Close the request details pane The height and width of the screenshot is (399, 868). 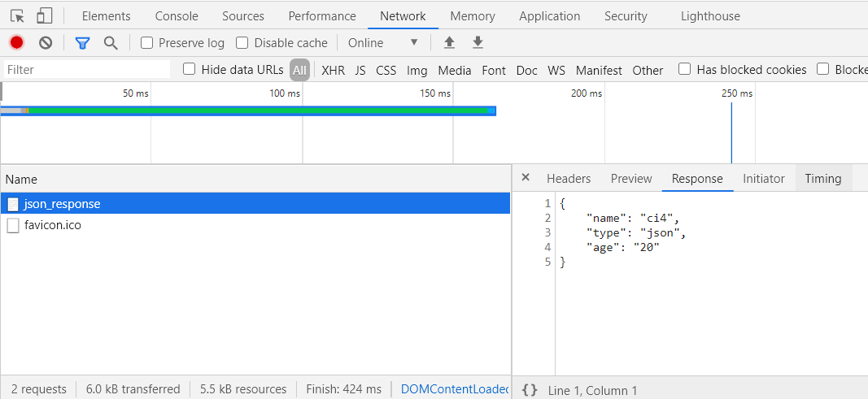(x=526, y=178)
